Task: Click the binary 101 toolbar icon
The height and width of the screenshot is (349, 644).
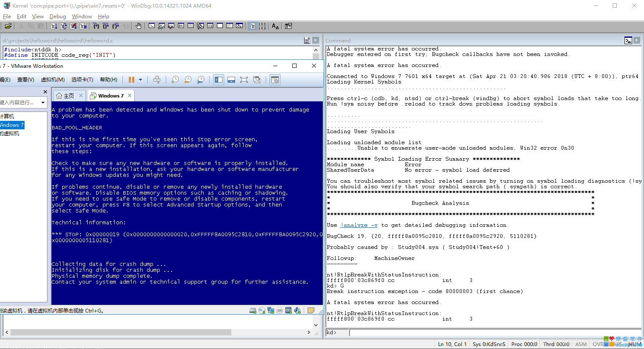Action: [262, 26]
